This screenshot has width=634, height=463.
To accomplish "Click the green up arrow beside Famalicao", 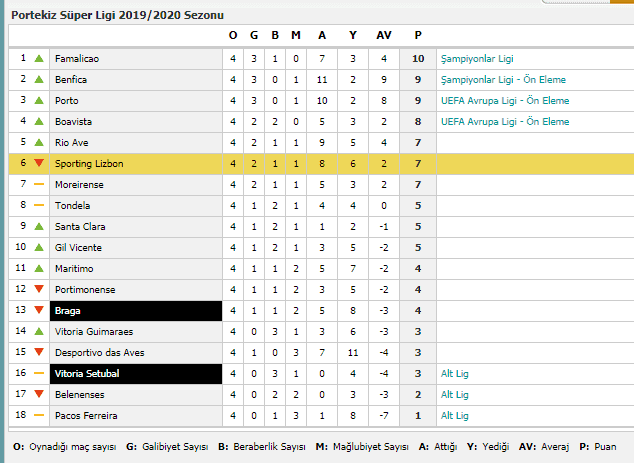I will point(39,59).
